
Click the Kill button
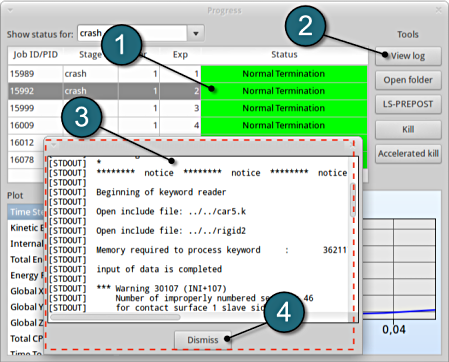coord(408,129)
